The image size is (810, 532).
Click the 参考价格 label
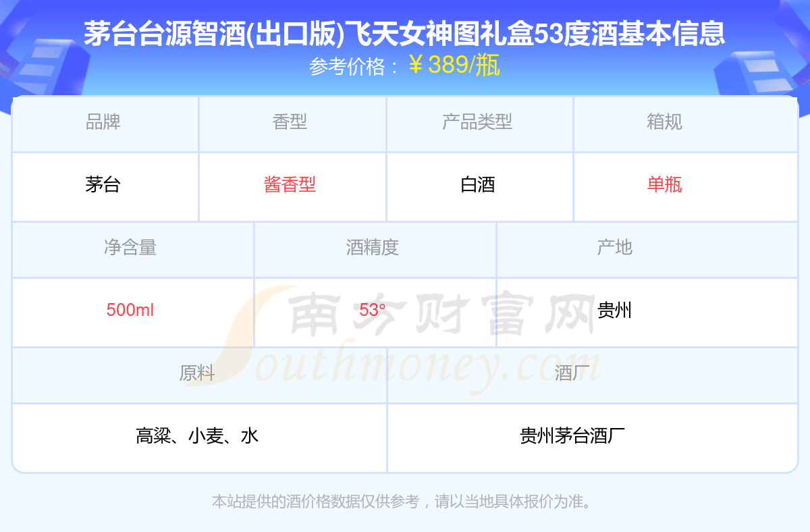point(347,66)
